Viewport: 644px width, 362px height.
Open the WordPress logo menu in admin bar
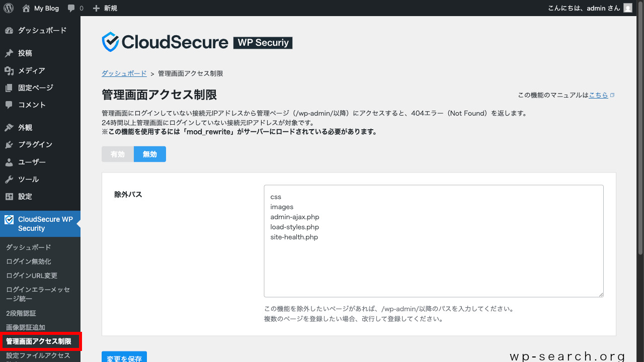coord(8,8)
